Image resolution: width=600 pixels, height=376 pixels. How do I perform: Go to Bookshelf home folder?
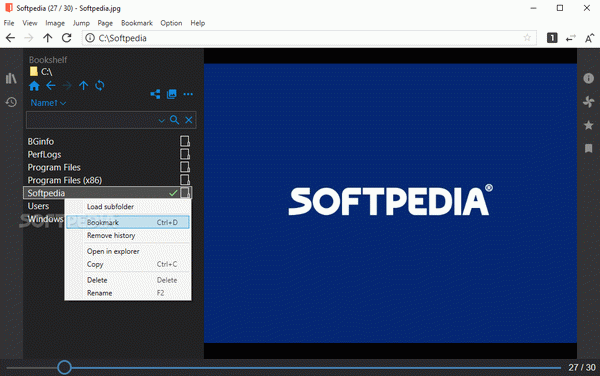point(34,86)
